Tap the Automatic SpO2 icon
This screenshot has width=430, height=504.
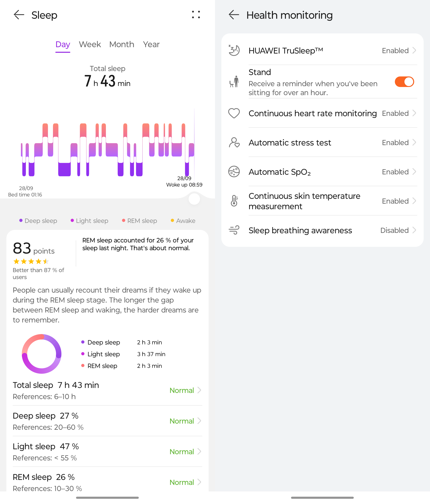coord(234,172)
